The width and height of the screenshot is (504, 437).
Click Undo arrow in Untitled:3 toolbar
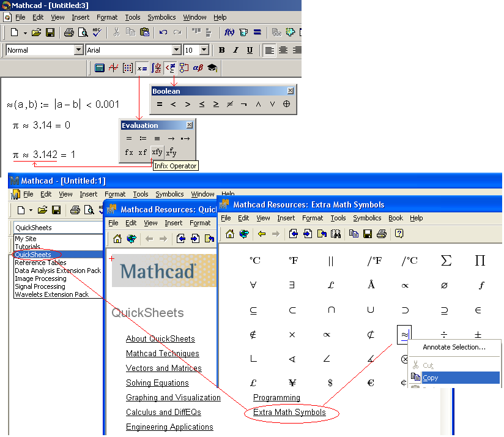tap(163, 32)
